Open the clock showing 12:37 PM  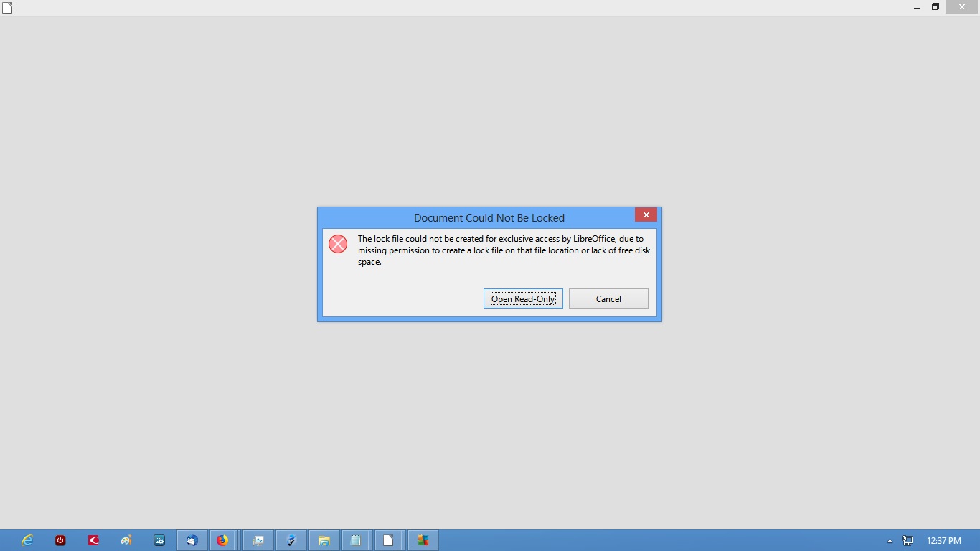(944, 541)
